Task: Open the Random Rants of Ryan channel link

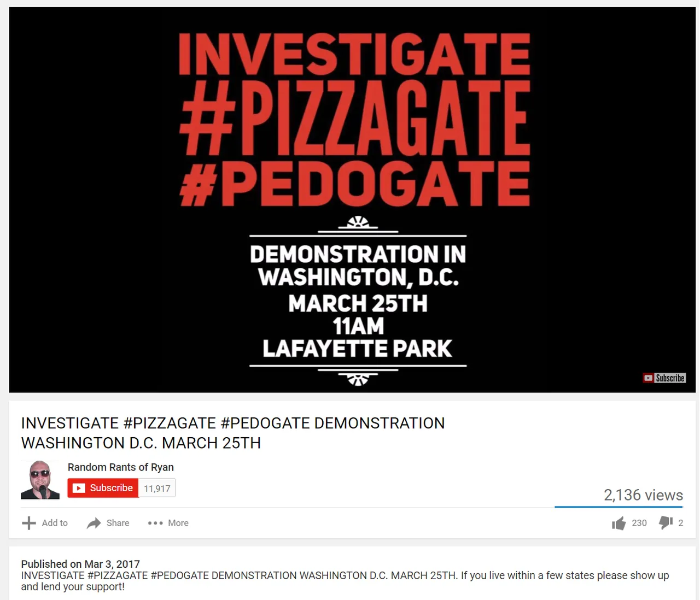Action: (x=121, y=467)
